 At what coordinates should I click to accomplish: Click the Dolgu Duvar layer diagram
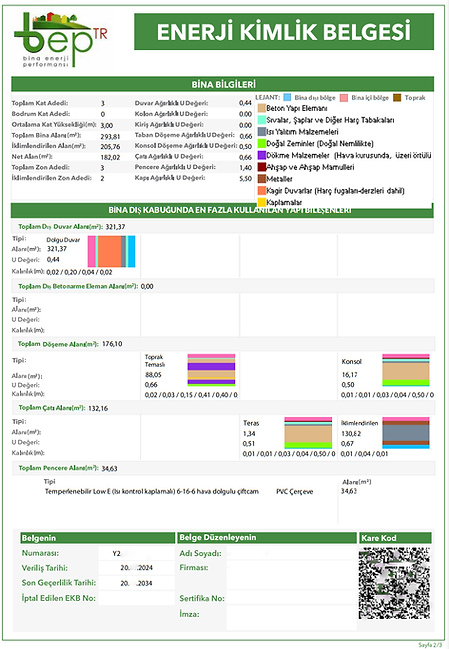tap(112, 252)
